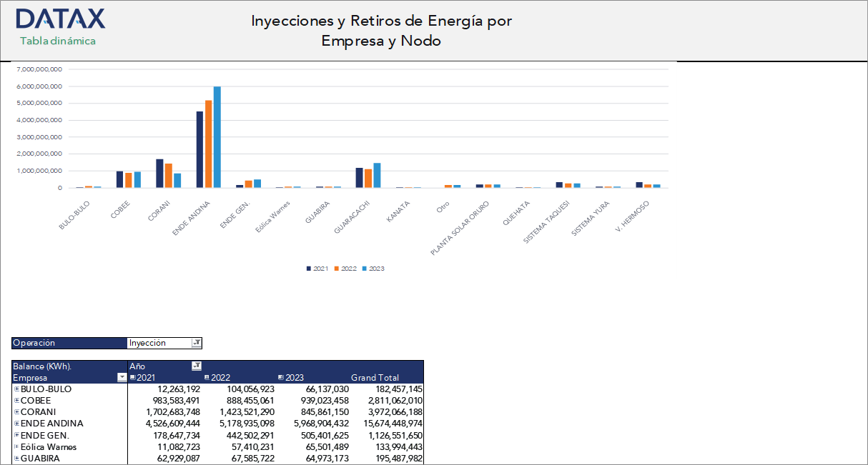The width and height of the screenshot is (868, 465).
Task: Expand the COBEE company node
Action: 17,400
